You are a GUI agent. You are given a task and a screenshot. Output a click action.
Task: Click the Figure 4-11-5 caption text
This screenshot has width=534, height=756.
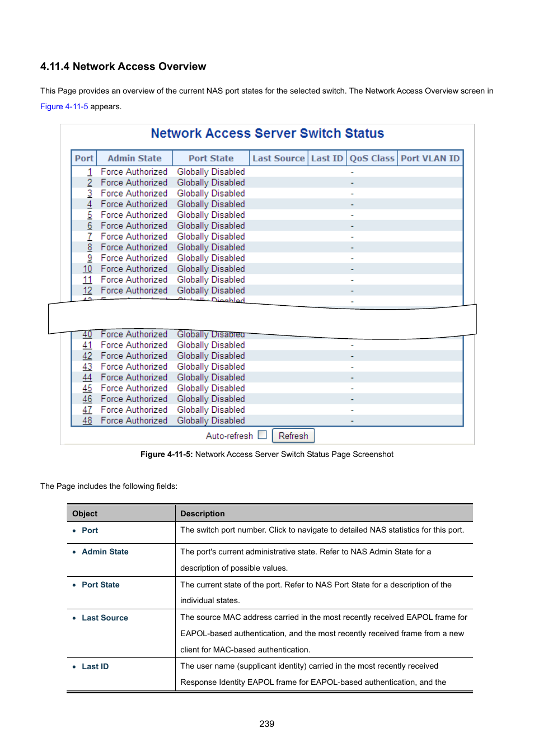267,454
